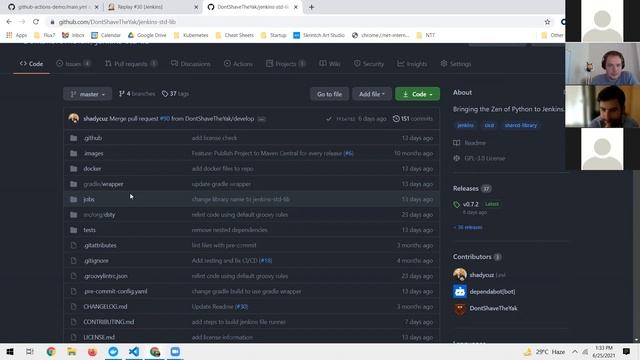Open the Code tab

tap(31, 64)
